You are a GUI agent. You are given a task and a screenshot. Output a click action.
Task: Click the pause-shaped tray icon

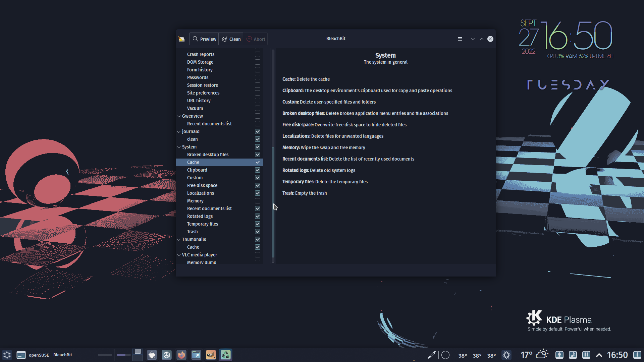pyautogui.click(x=586, y=355)
